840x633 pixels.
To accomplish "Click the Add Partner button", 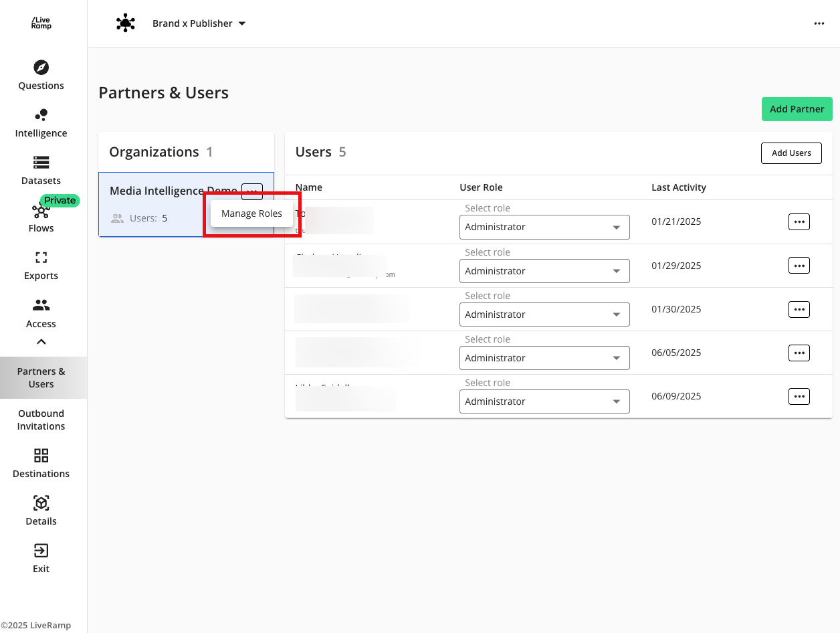I will [797, 109].
